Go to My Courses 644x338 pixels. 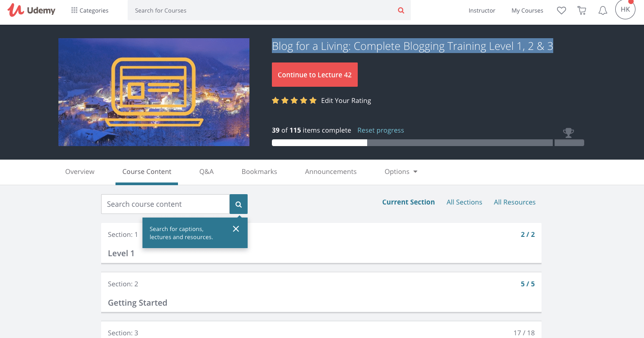527,10
